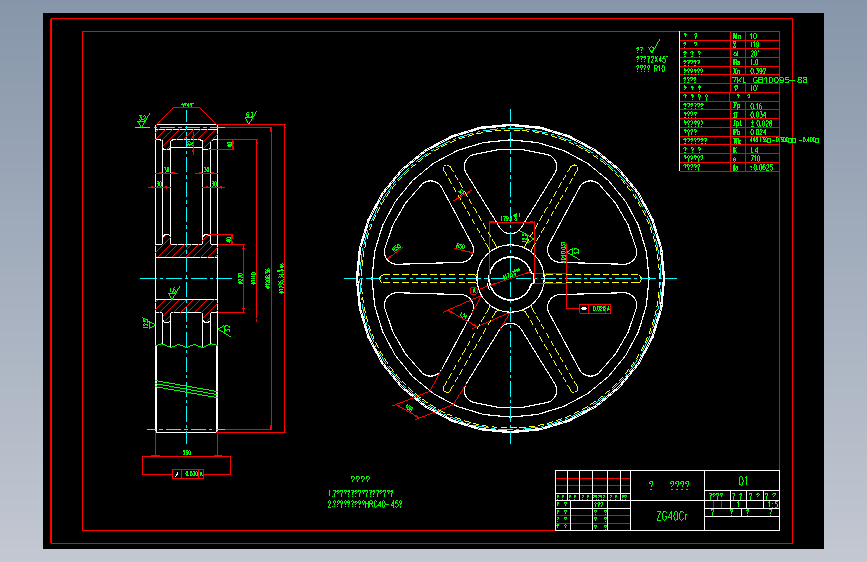Select the tolerance frame under the 350 dimension

click(188, 473)
